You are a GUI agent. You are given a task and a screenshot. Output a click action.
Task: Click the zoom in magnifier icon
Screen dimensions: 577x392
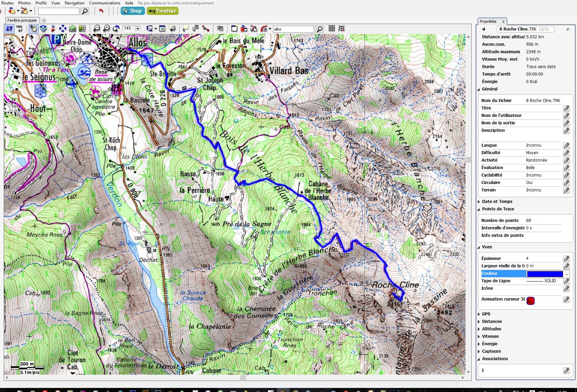point(106,29)
